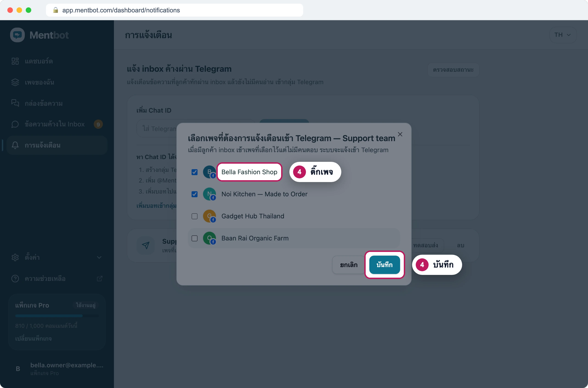Click the Bella Fashion Shop page avatar

tap(209, 172)
